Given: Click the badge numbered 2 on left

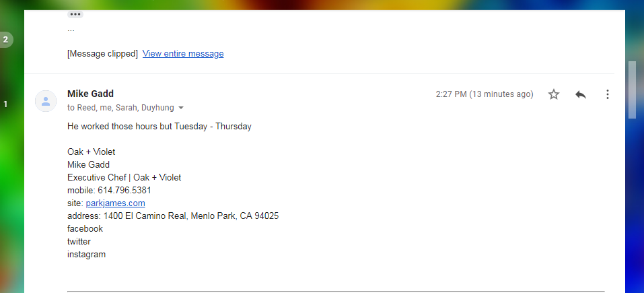Looking at the screenshot, I should (5, 39).
